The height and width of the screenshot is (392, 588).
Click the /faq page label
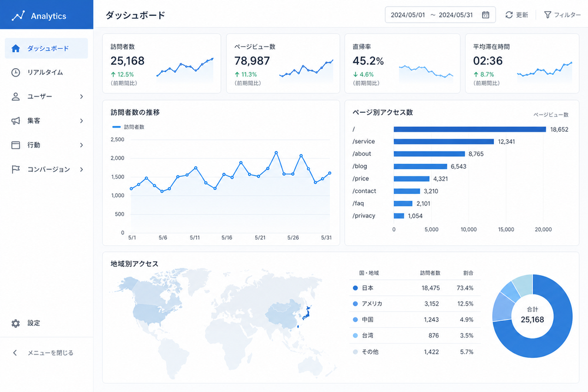coord(358,203)
